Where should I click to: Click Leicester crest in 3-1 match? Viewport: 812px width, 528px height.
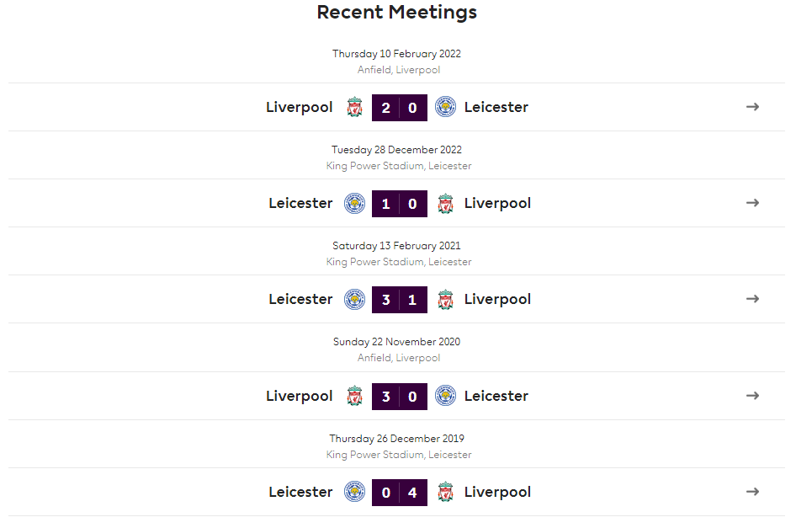point(355,299)
